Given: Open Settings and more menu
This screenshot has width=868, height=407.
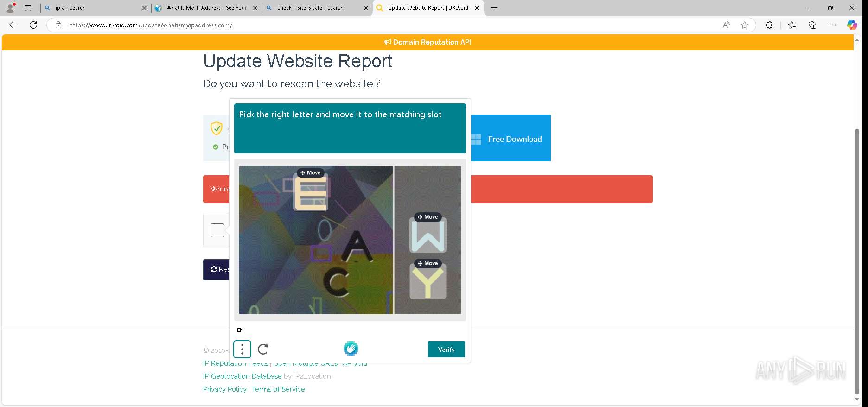Looking at the screenshot, I should 833,25.
